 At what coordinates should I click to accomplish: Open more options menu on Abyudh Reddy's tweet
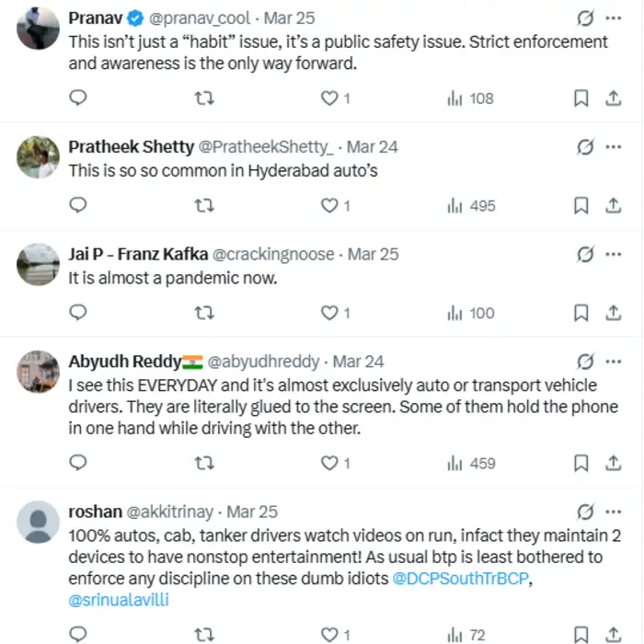coord(614,362)
